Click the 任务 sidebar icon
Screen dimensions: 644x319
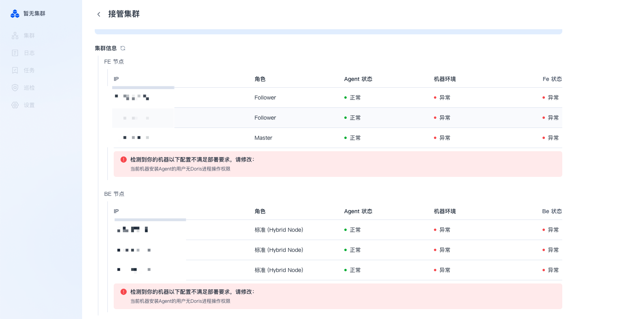15,70
